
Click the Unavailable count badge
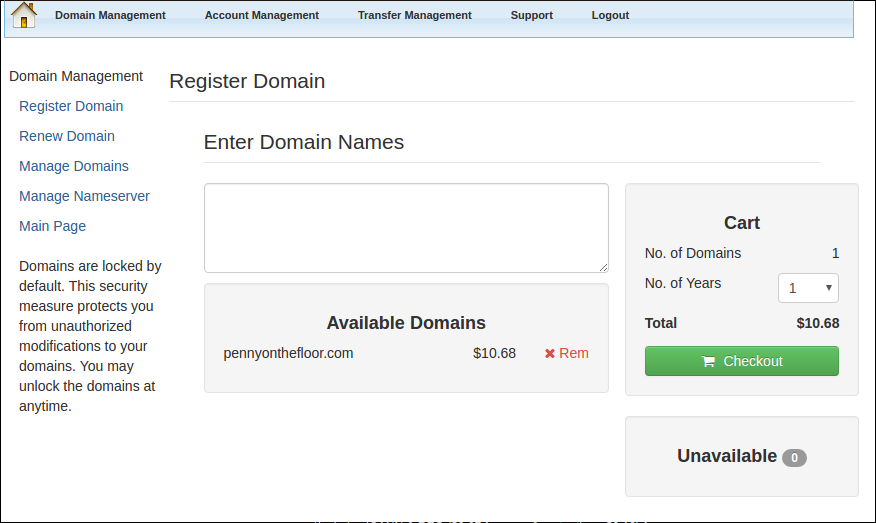tap(794, 458)
